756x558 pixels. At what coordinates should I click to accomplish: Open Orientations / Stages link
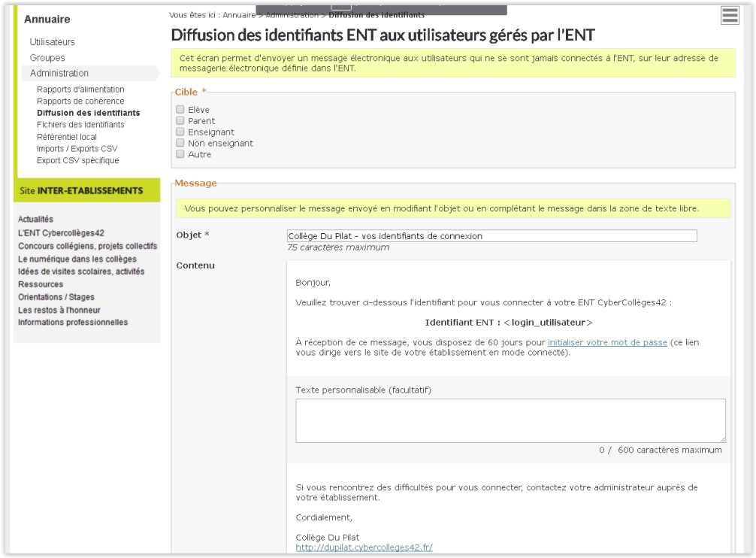[x=56, y=297]
